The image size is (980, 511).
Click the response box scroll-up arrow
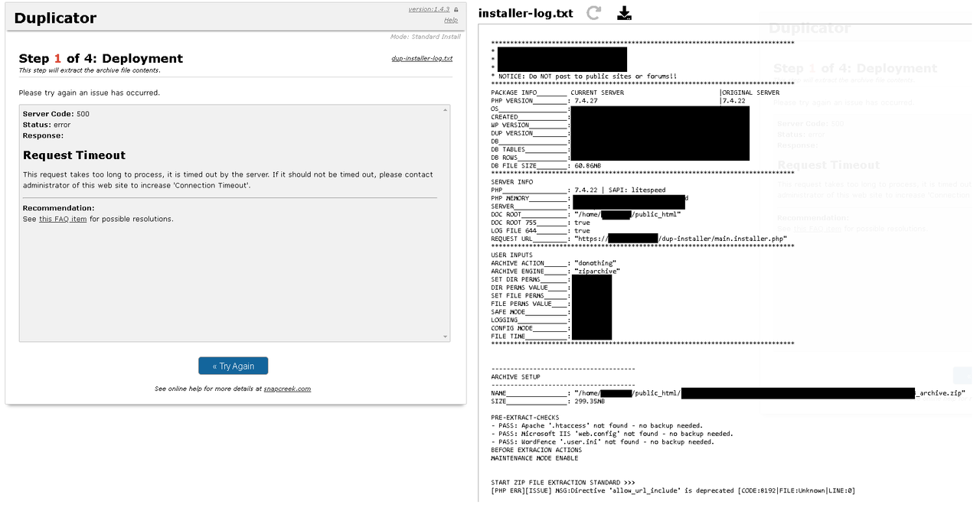tap(445, 110)
